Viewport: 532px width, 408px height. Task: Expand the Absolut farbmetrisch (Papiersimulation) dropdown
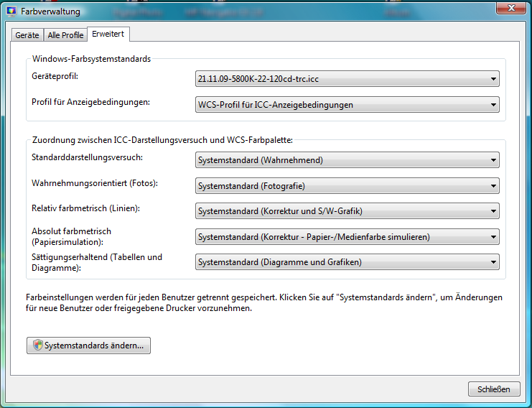347,237
